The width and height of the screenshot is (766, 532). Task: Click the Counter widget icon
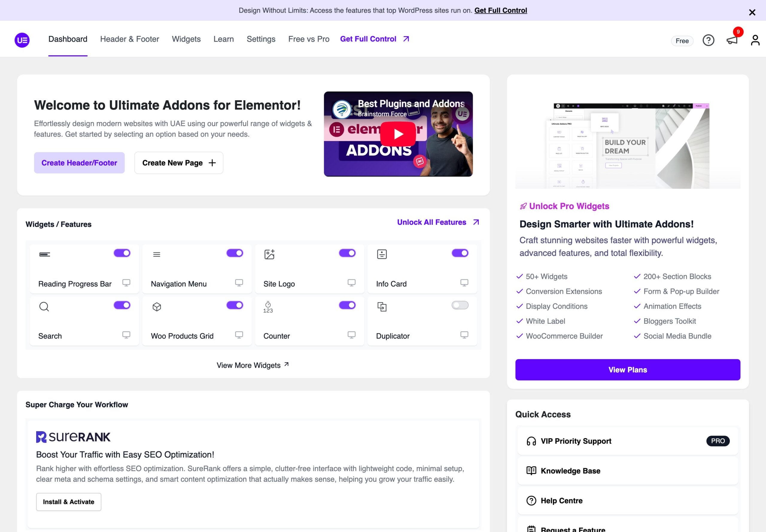click(268, 307)
